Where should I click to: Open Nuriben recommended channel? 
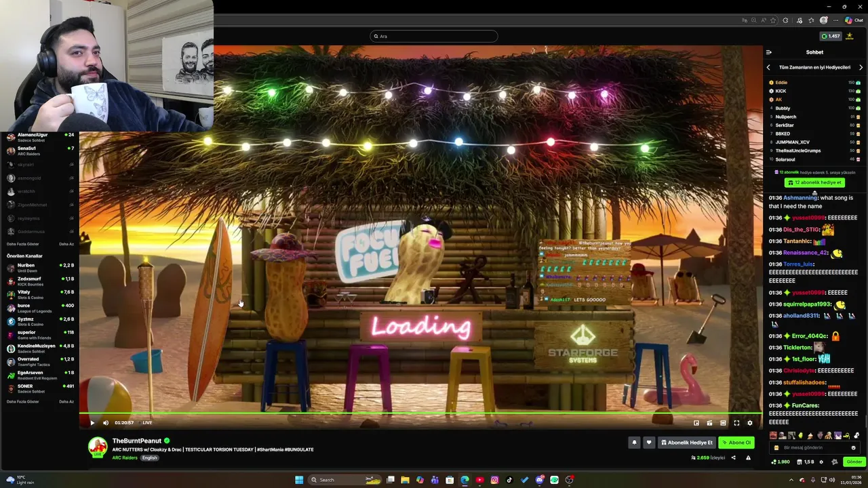tap(39, 268)
